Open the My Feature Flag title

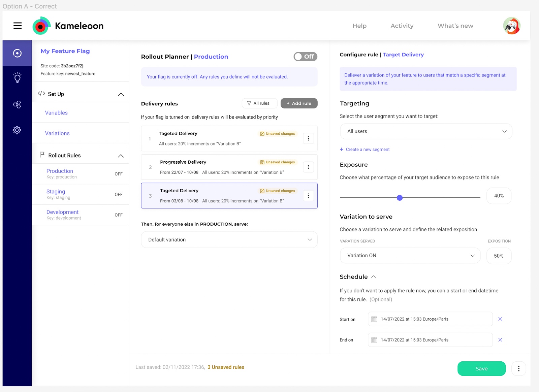pyautogui.click(x=65, y=51)
